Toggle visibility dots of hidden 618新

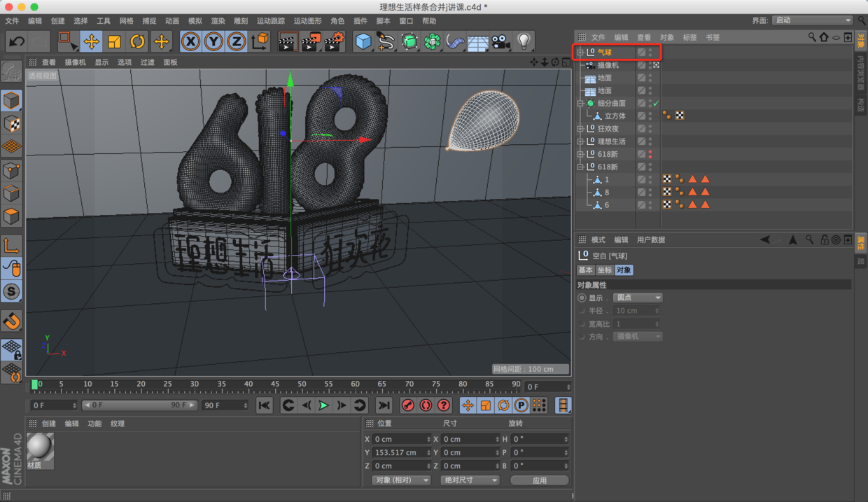[650, 154]
